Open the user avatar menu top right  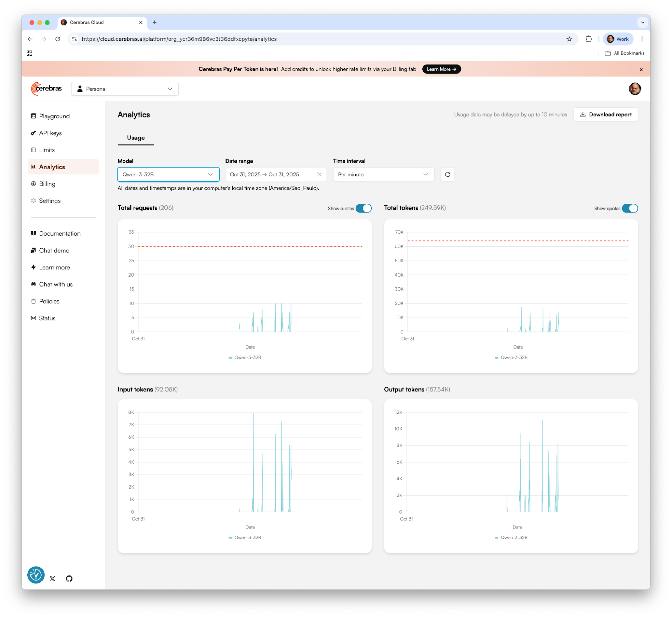(634, 89)
